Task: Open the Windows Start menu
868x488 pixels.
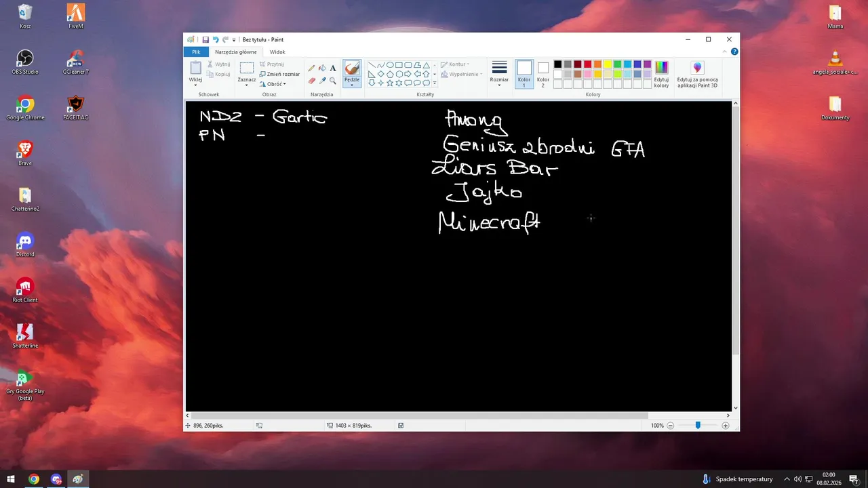Action: click(11, 479)
